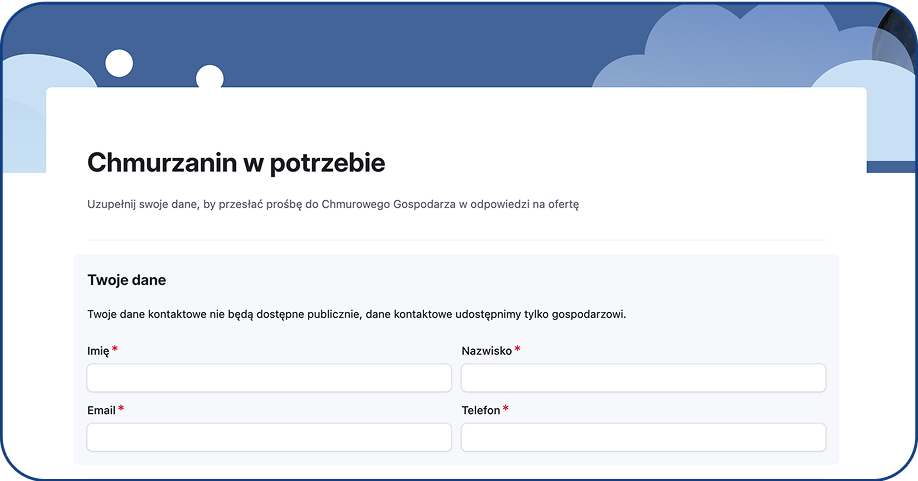
Task: Click the note "Twoje dane kontaktowe nie będą dostępne publicznie"
Action: (224, 314)
